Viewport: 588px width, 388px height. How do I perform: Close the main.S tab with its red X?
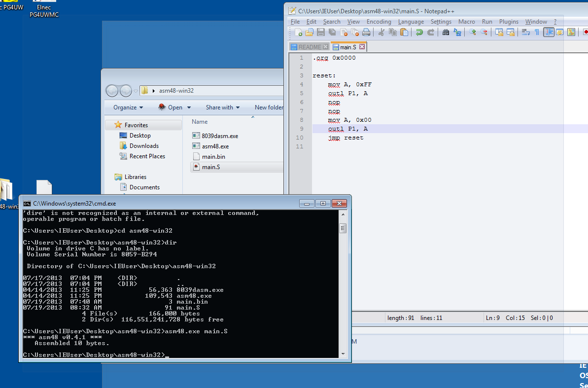(x=362, y=46)
